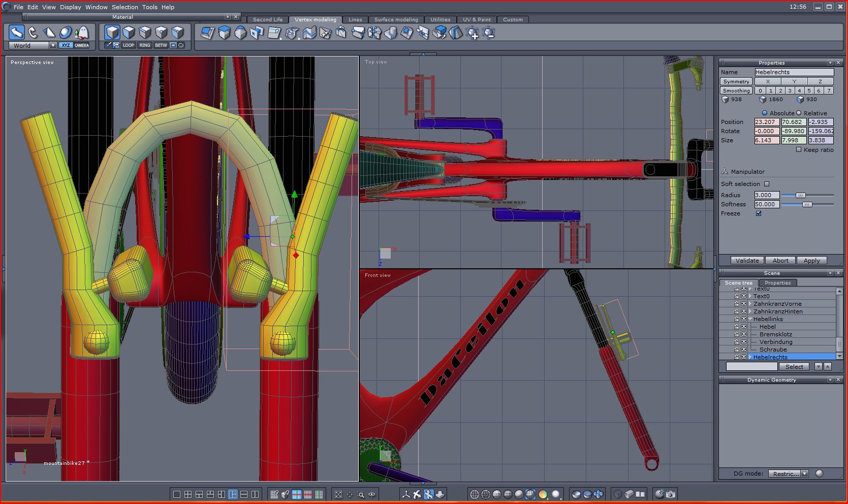The height and width of the screenshot is (504, 848).
Task: Open the DG mode dropdown
Action: click(804, 474)
